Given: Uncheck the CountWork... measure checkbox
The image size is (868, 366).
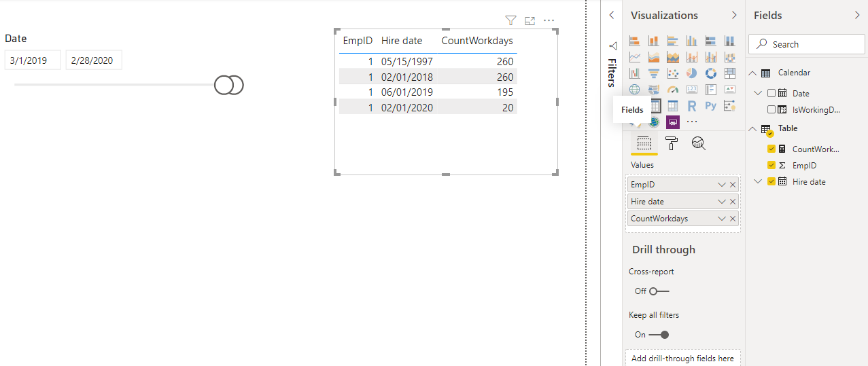Looking at the screenshot, I should (x=771, y=149).
